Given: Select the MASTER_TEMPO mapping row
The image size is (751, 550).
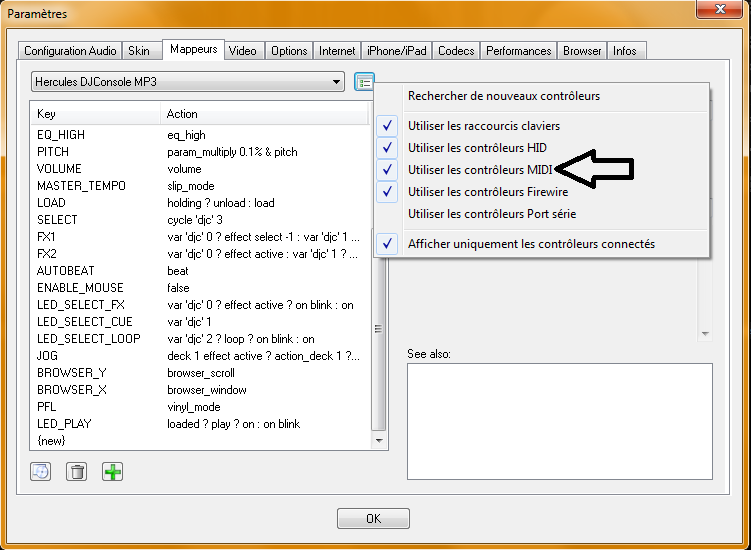Looking at the screenshot, I should pyautogui.click(x=201, y=186).
